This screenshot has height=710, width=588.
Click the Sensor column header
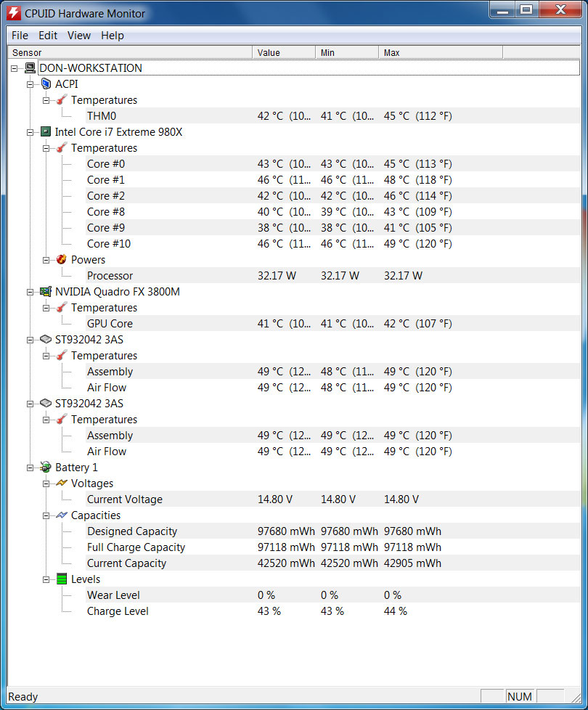click(x=131, y=53)
